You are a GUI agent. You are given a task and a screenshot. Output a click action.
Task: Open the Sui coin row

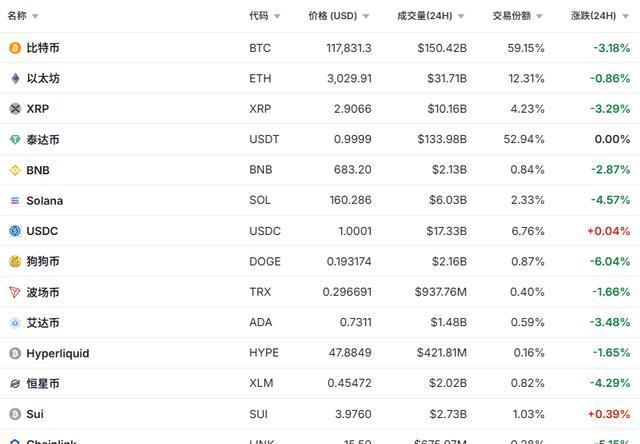(x=35, y=414)
